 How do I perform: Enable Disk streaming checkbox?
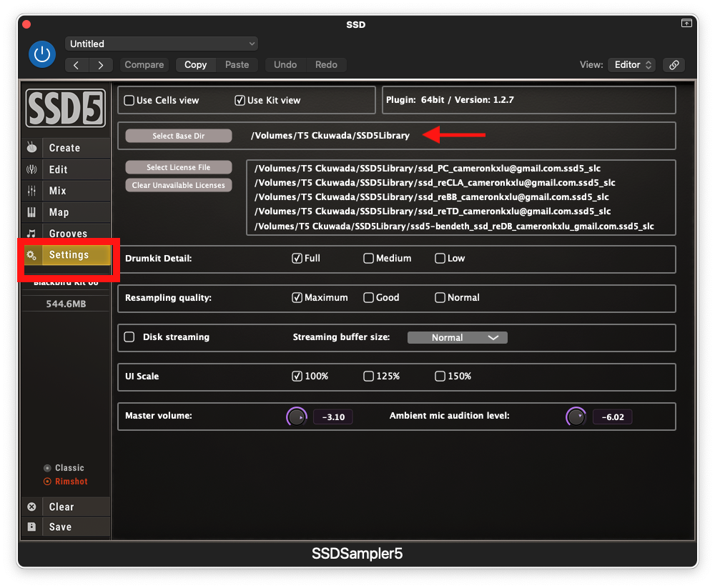tap(129, 337)
